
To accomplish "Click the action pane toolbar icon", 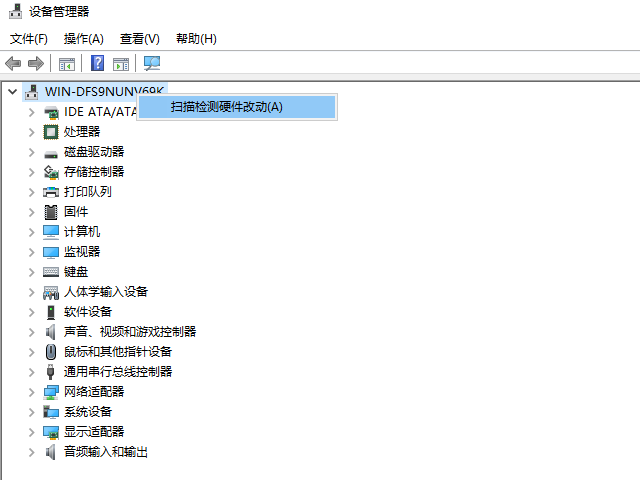I will pos(121,64).
